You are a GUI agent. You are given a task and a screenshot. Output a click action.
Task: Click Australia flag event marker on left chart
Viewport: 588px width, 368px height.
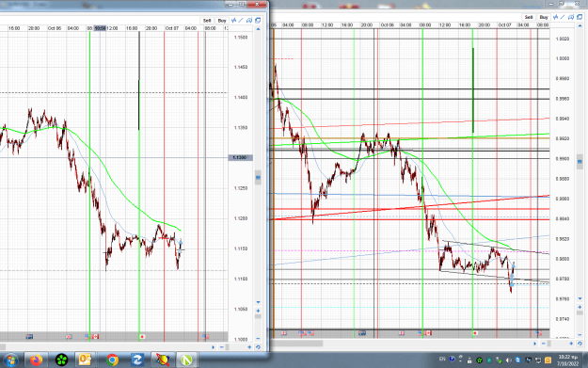pos(29,337)
